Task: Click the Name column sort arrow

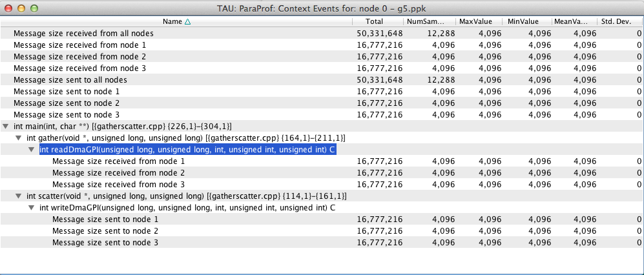Action: (188, 22)
